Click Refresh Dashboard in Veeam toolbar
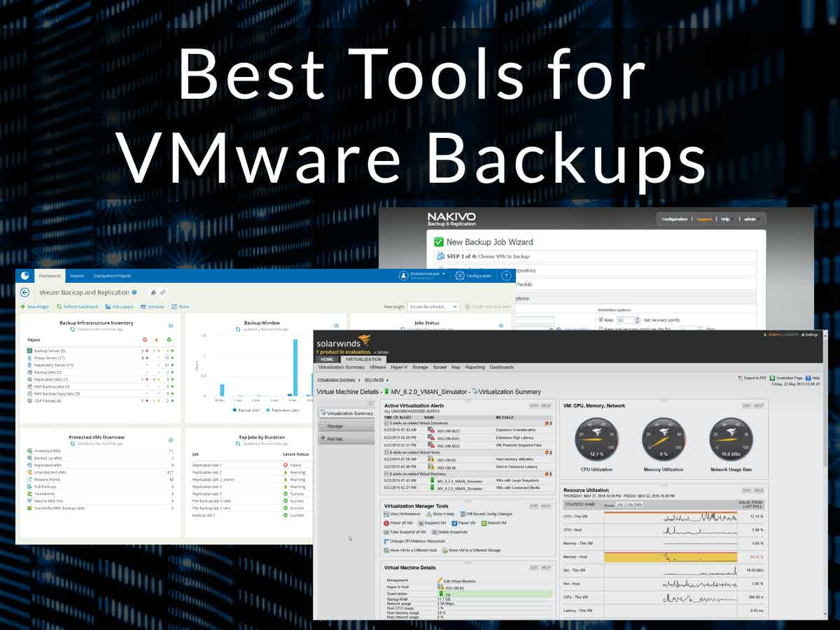Screen dimensions: 840x630 tap(76, 307)
